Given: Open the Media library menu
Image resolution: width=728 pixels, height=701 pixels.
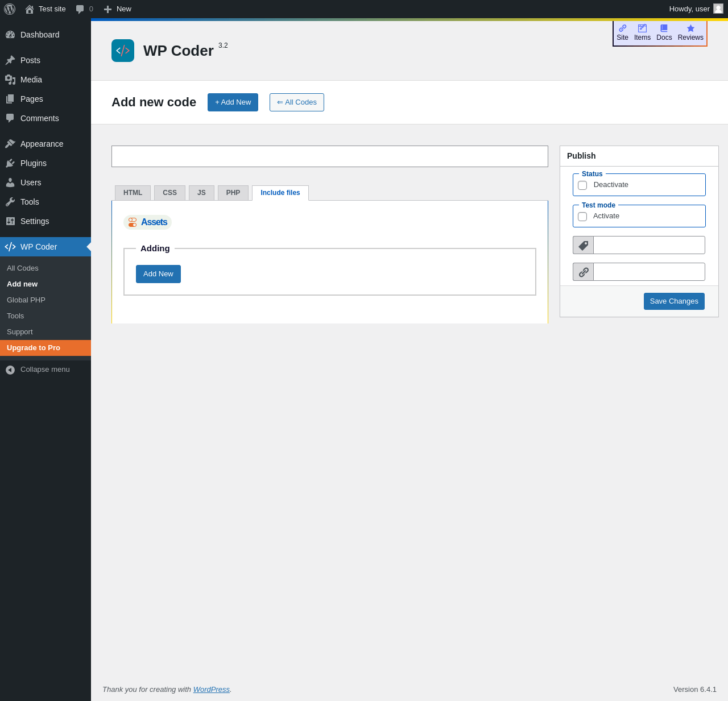Looking at the screenshot, I should tap(45, 80).
